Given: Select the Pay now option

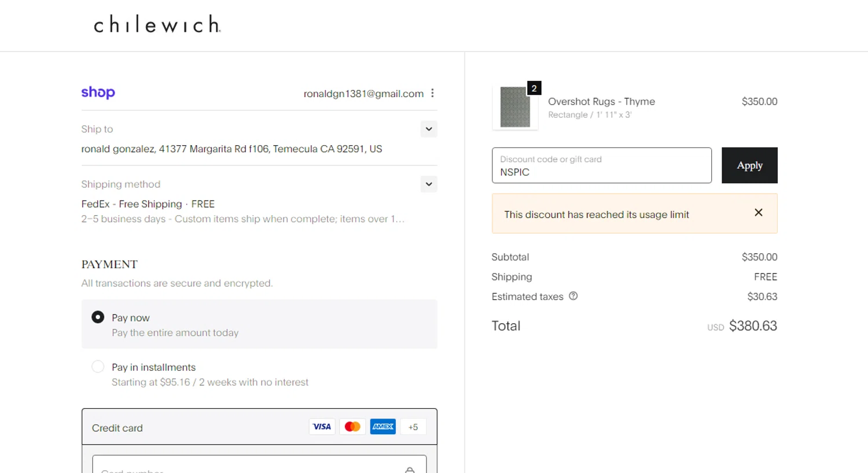Looking at the screenshot, I should [x=98, y=317].
